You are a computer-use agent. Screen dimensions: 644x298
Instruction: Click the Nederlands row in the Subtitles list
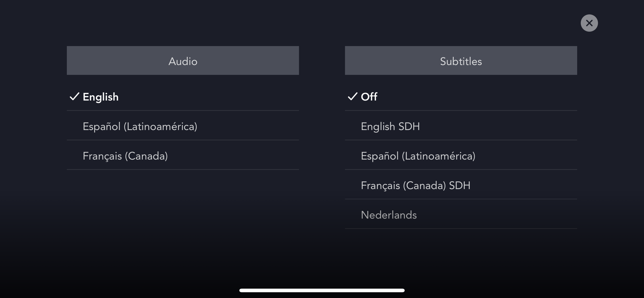pos(461,215)
